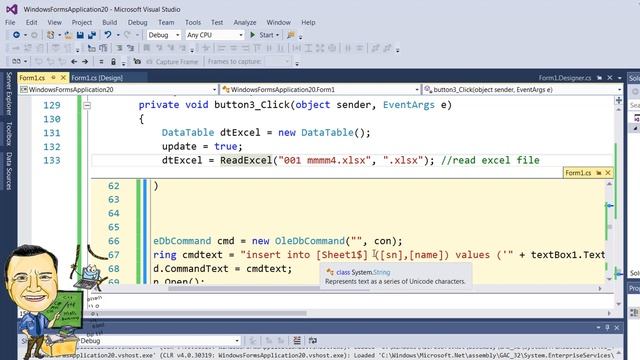
Task: Click the peek window horizontal scrollbar thumb
Action: [269, 289]
